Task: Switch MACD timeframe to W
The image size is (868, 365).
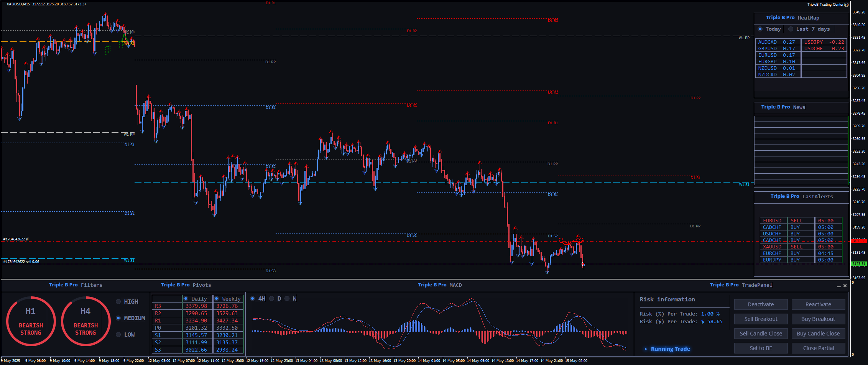Action: tap(287, 299)
